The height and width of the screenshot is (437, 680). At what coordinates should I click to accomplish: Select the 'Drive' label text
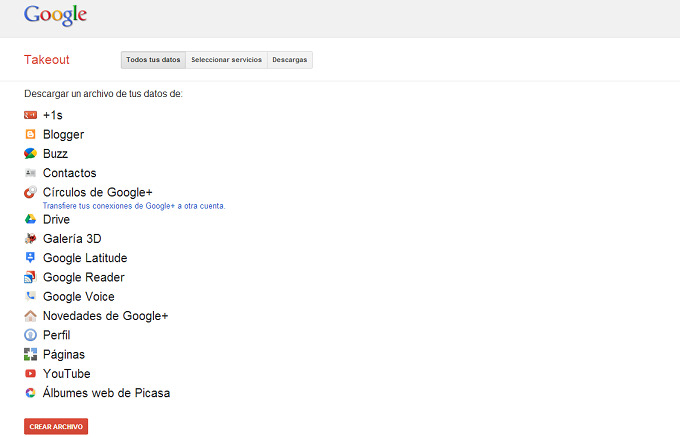pos(56,219)
